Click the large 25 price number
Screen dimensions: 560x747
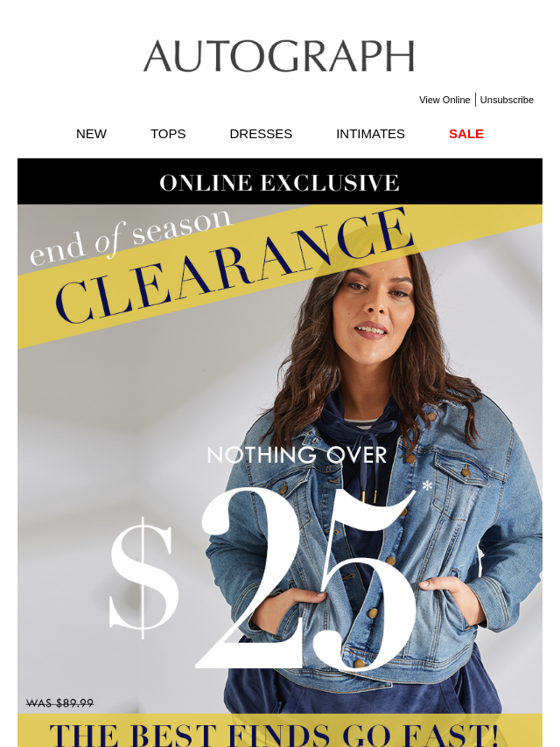pyautogui.click(x=305, y=579)
